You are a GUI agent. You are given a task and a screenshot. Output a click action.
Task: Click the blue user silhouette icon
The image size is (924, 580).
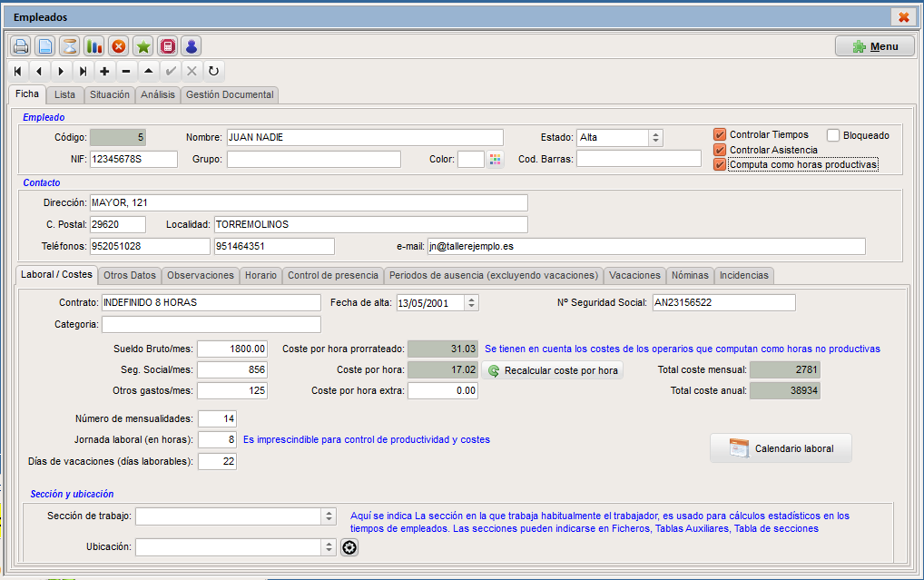point(192,46)
